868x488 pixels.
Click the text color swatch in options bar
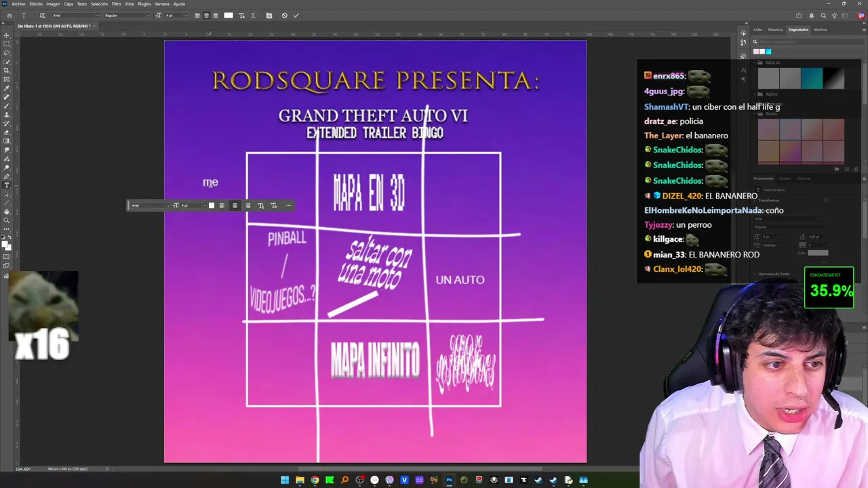[x=229, y=16]
